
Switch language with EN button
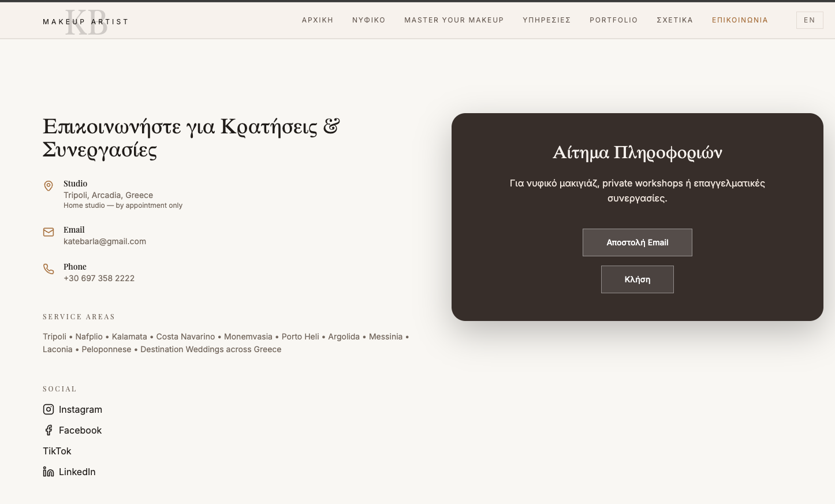click(x=810, y=20)
